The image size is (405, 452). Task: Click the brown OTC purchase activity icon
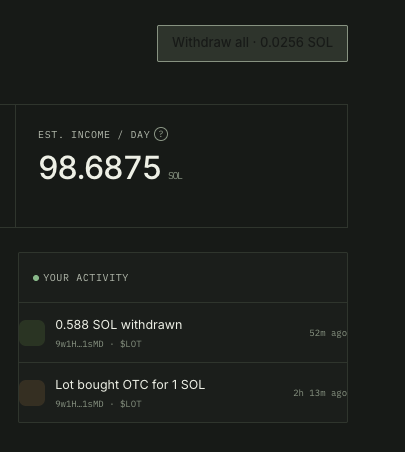pyautogui.click(x=32, y=393)
